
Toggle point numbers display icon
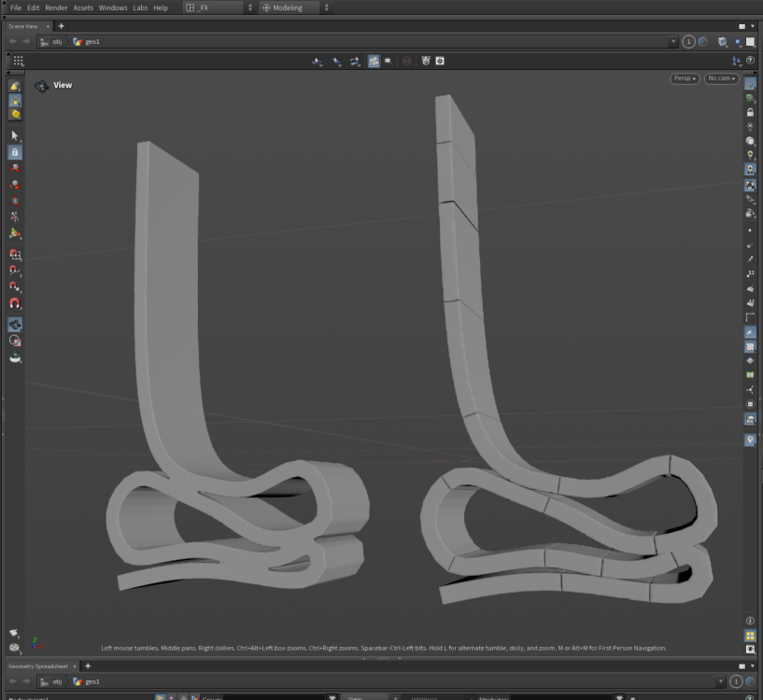[x=750, y=273]
